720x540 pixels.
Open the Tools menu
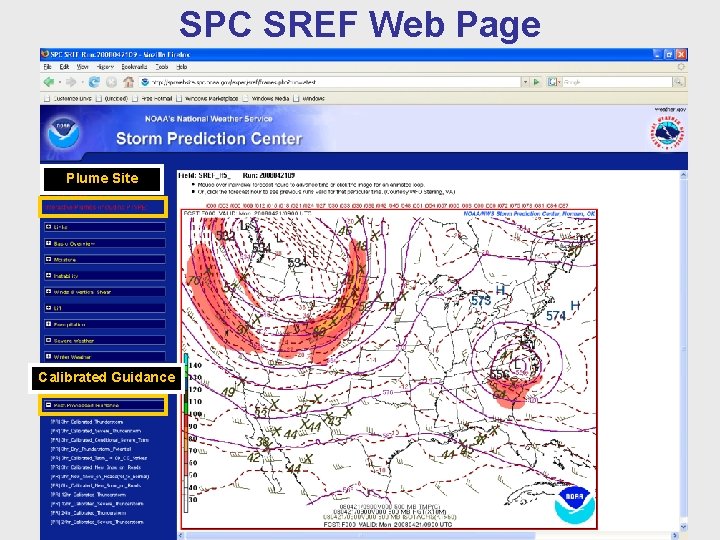[162, 67]
